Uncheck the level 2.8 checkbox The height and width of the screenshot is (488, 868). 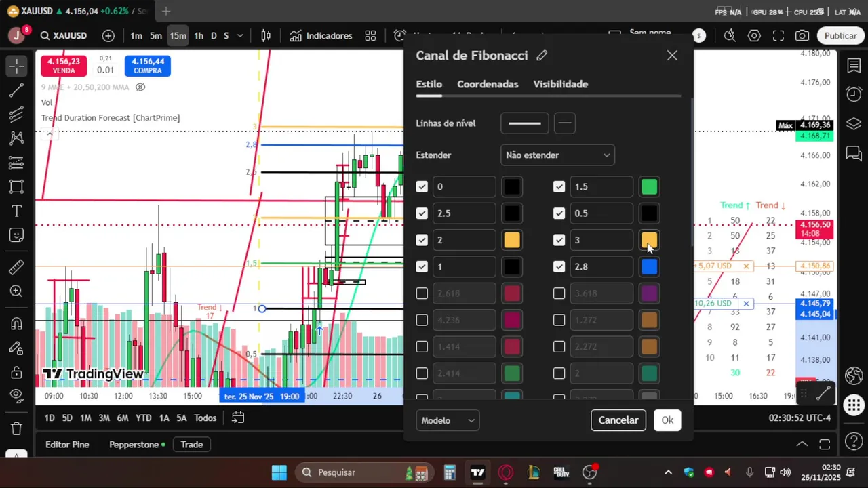pos(559,266)
